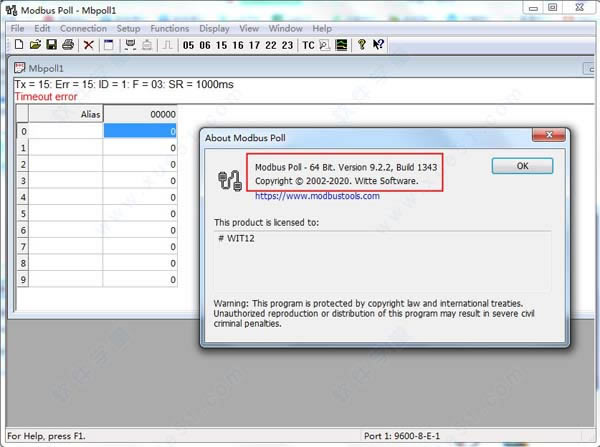The image size is (600, 447).
Task: Open the Connection menu
Action: click(83, 28)
